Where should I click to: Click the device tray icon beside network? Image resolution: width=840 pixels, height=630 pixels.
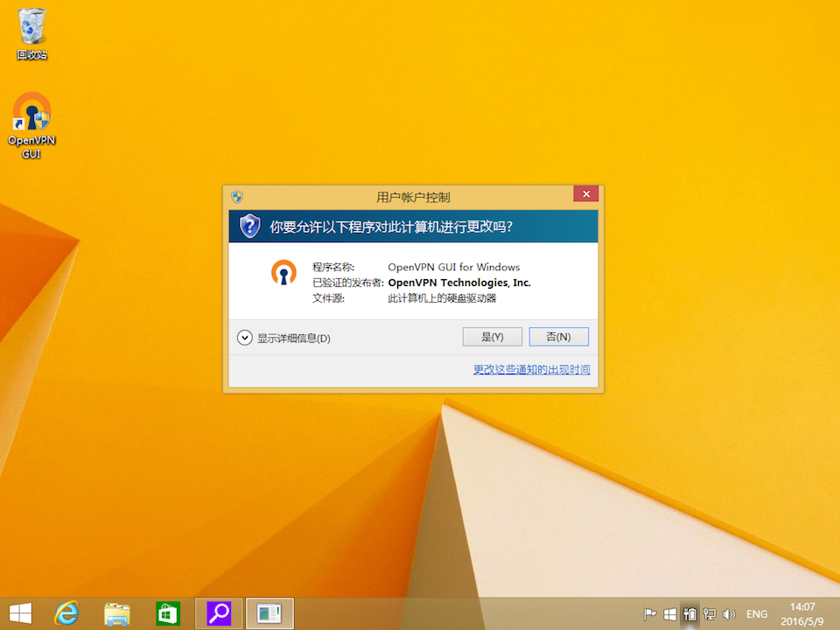(689, 614)
